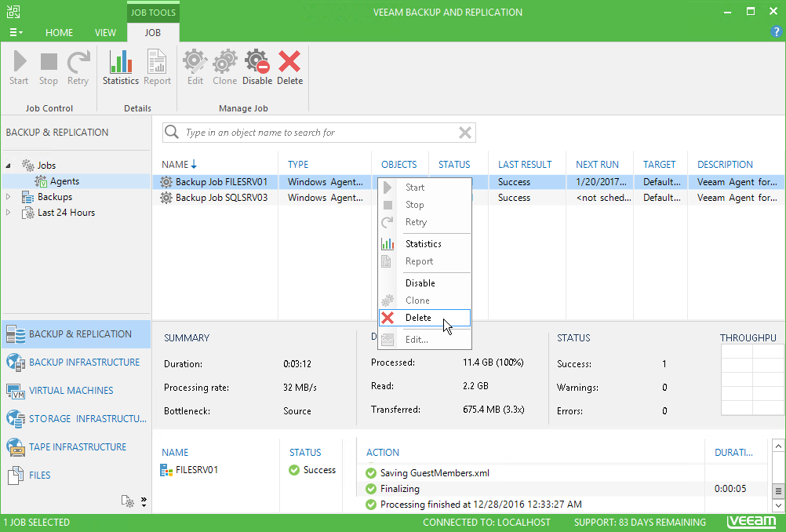Viewport: 786px width, 532px height.
Task: Sort by the TYPE column header
Action: 298,165
